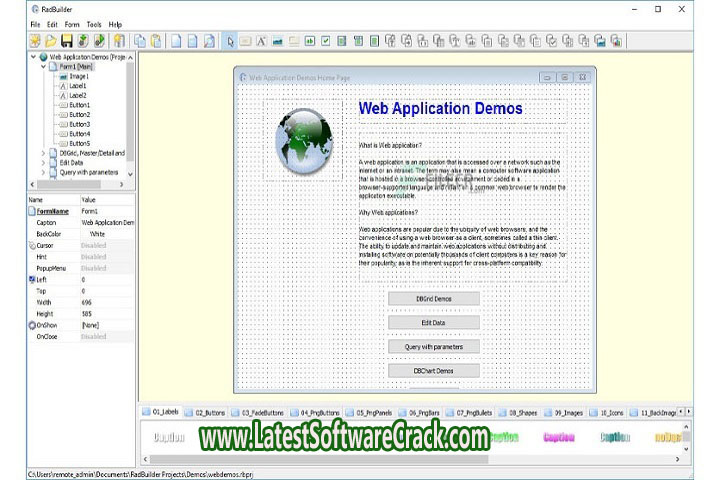
Task: Select Button5 in the project tree
Action: (x=79, y=144)
